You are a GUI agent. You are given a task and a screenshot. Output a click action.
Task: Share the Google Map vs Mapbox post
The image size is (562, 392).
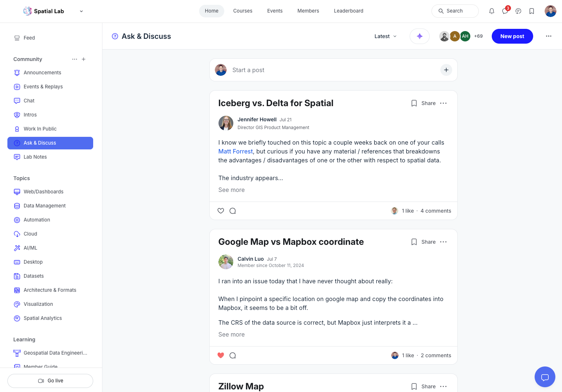429,242
